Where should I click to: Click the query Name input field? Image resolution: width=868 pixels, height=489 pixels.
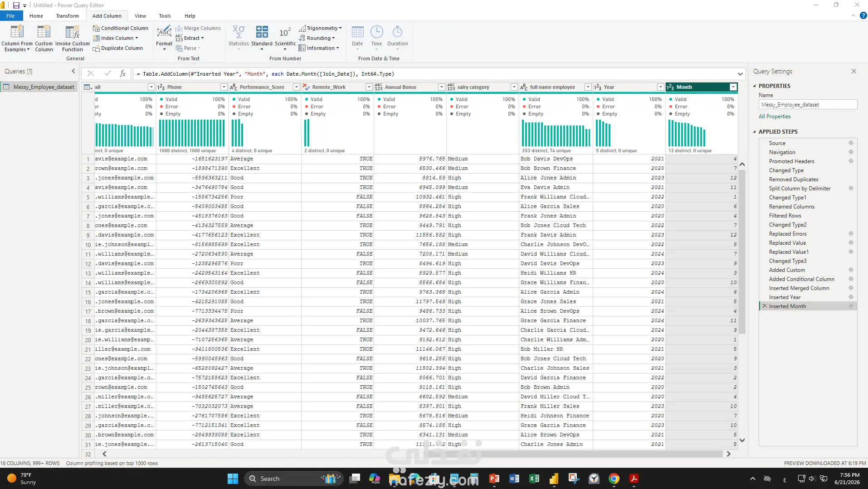808,105
